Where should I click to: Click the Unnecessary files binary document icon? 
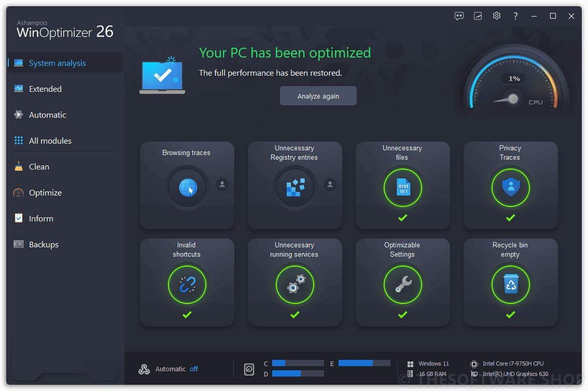click(x=403, y=187)
